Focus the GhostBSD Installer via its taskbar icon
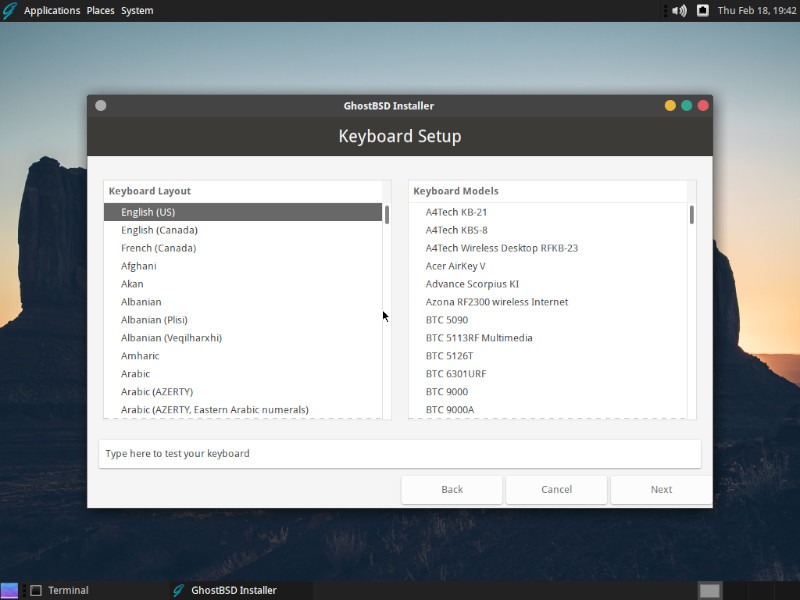 [x=225, y=590]
